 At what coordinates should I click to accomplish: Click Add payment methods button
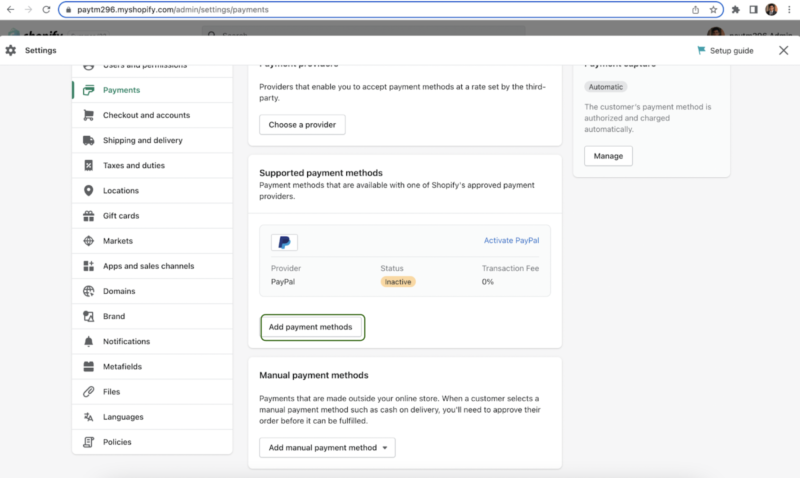[312, 327]
